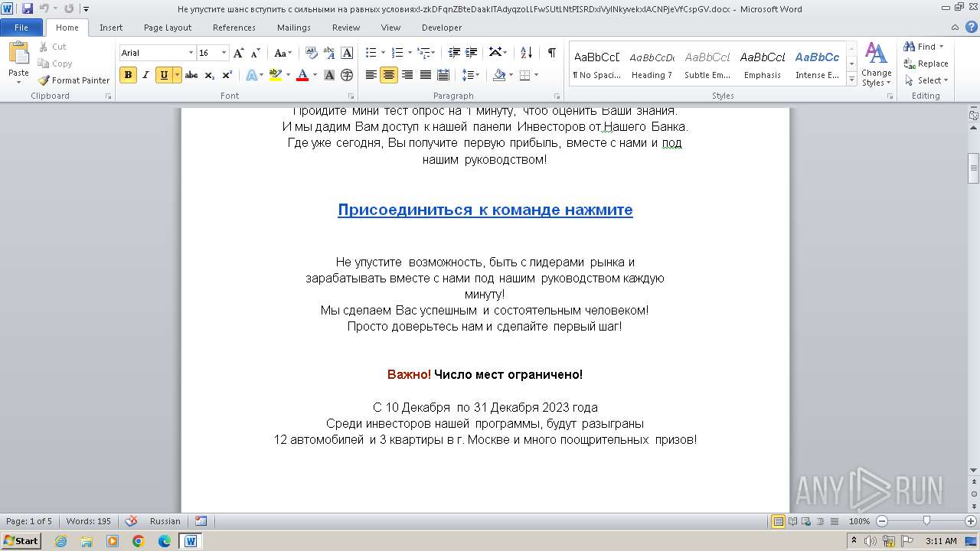980x551 pixels.
Task: Show paragraph marks with pilcrow icon
Action: (x=551, y=53)
